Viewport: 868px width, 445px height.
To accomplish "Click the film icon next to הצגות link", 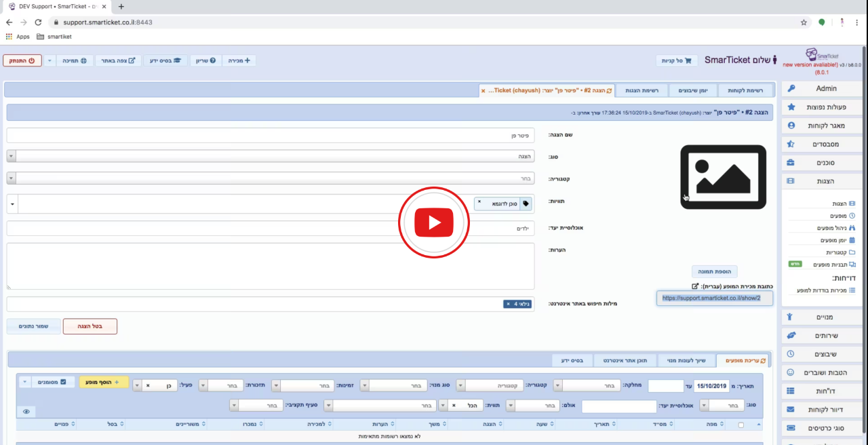I will (852, 204).
